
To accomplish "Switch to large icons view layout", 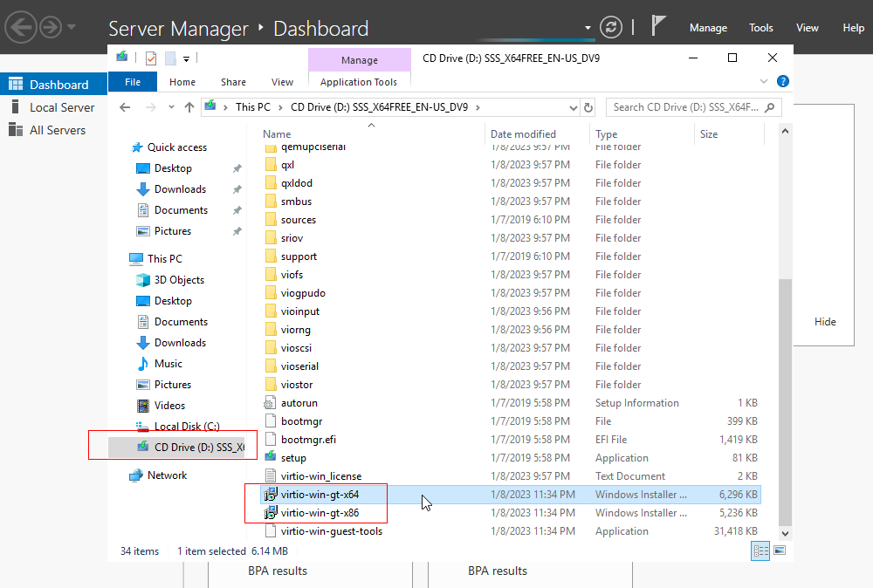I will 780,550.
